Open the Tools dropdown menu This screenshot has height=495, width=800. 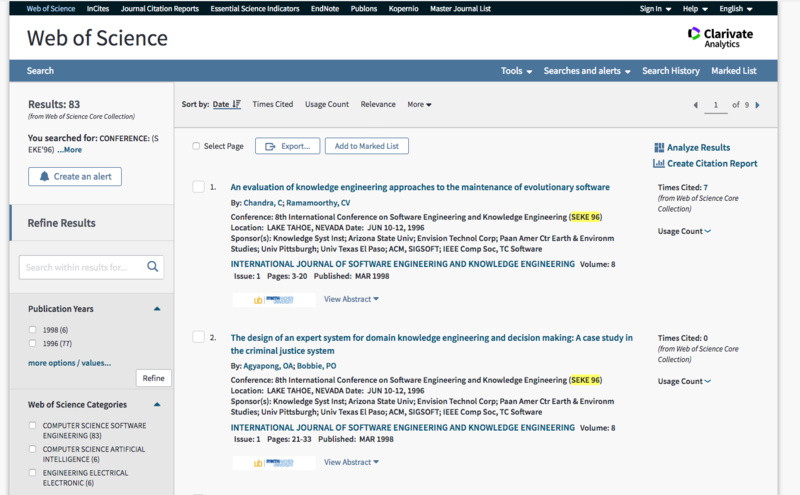pos(516,71)
